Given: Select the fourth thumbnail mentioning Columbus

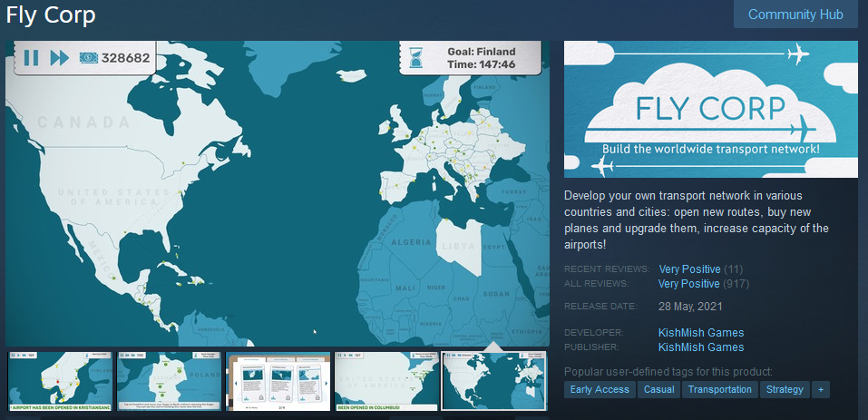Looking at the screenshot, I should tap(386, 381).
